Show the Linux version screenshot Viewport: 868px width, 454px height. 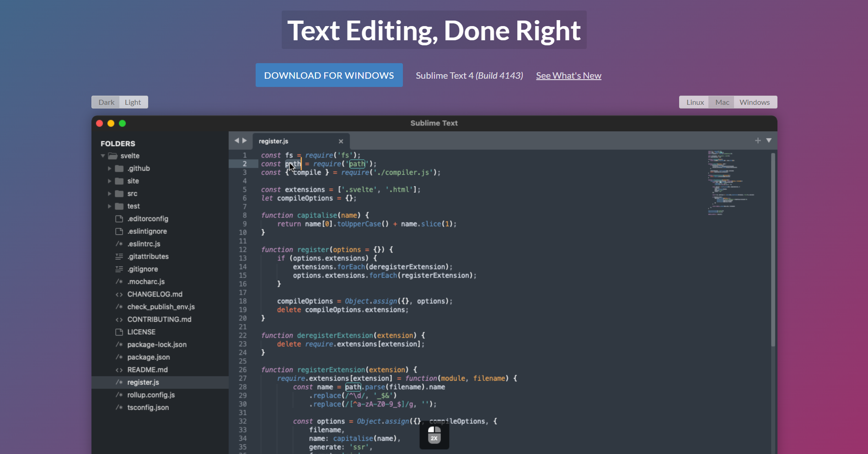click(x=695, y=102)
